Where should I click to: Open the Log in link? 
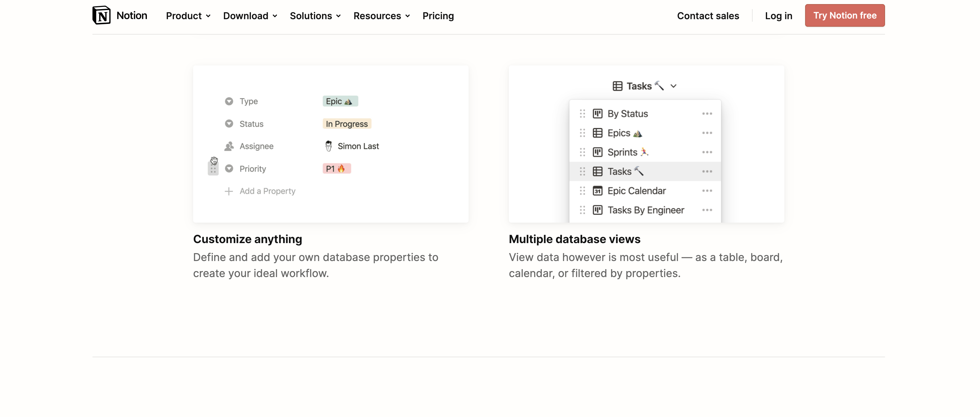(x=778, y=16)
